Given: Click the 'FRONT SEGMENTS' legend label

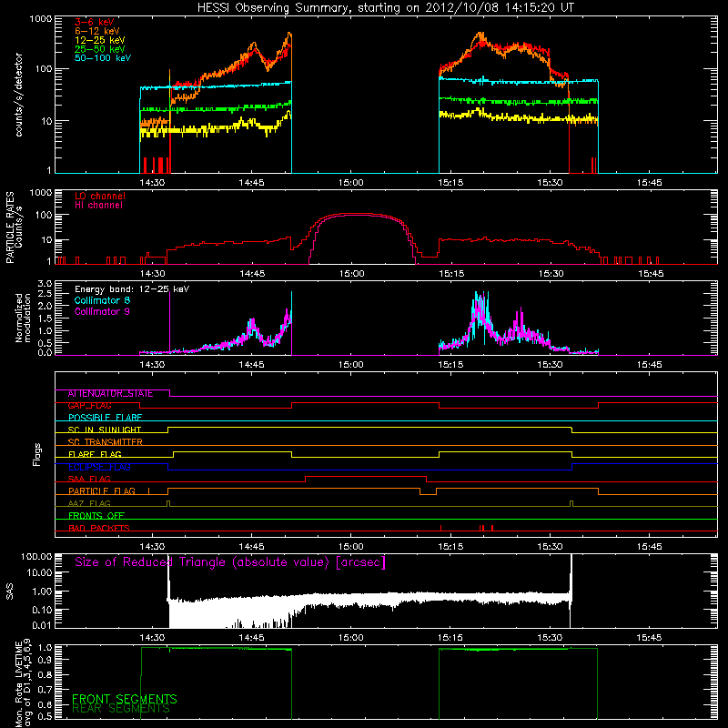Looking at the screenshot, I should point(125,699).
